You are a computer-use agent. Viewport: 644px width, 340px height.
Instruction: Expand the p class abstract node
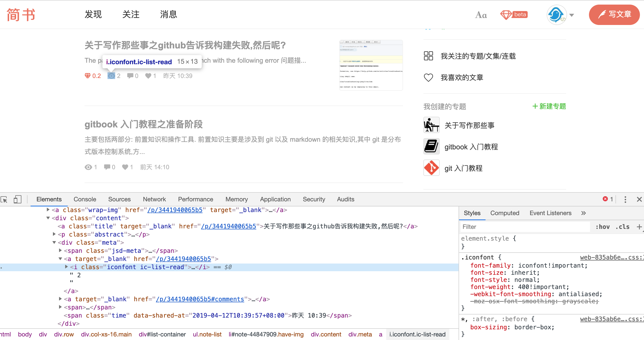click(x=54, y=234)
